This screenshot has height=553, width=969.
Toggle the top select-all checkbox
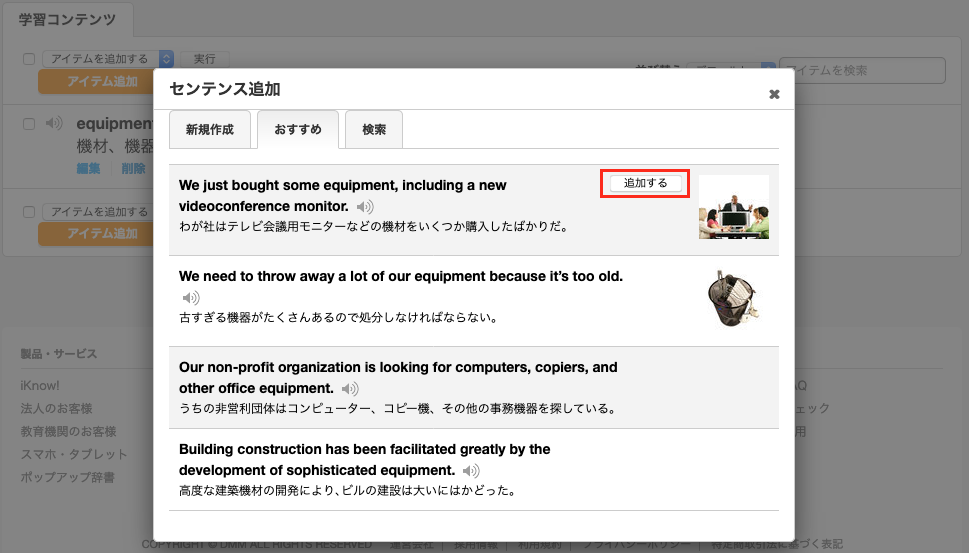[29, 59]
